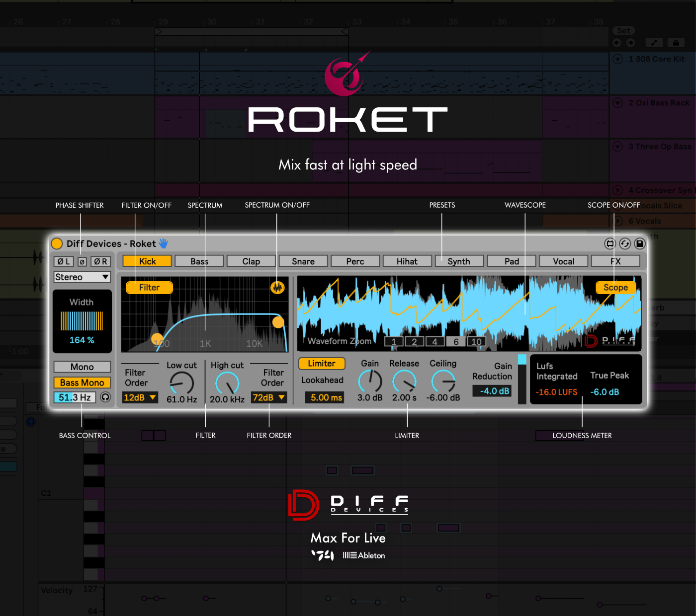
Task: Select the Vocal preset tab
Action: click(x=563, y=261)
